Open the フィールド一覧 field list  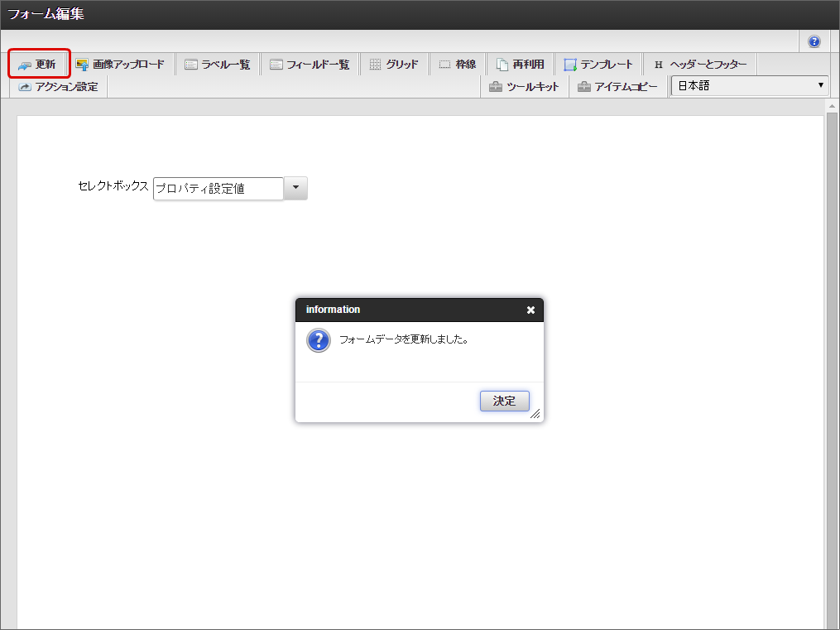310,65
